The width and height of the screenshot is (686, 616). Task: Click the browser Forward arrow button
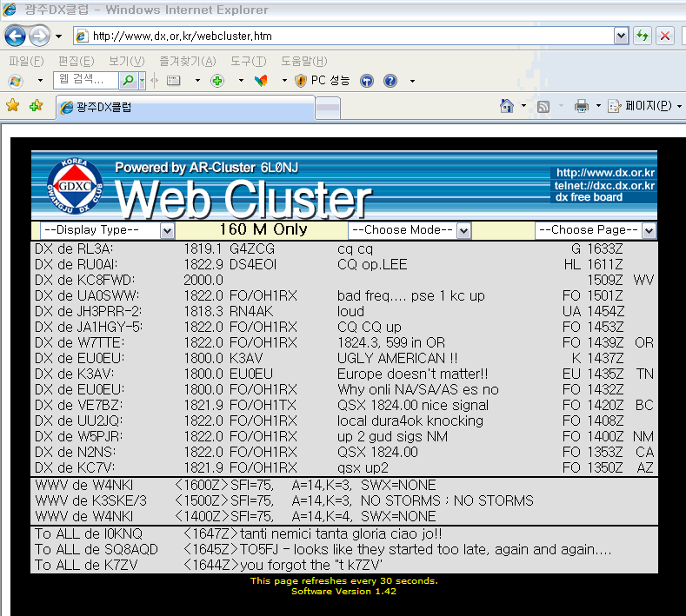pos(39,36)
